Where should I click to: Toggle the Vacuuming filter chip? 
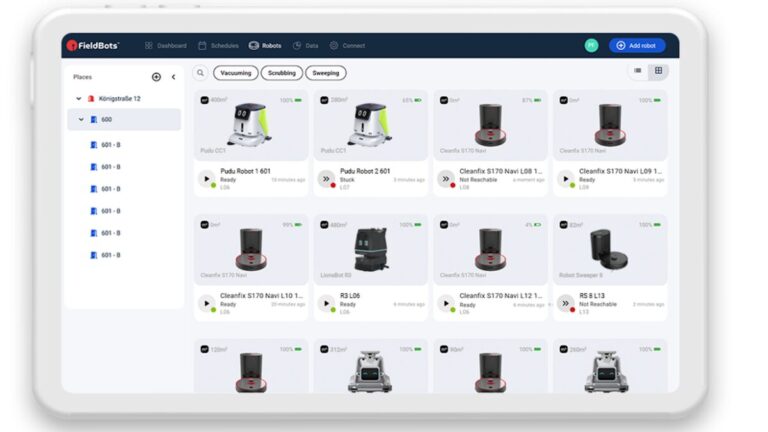click(236, 73)
